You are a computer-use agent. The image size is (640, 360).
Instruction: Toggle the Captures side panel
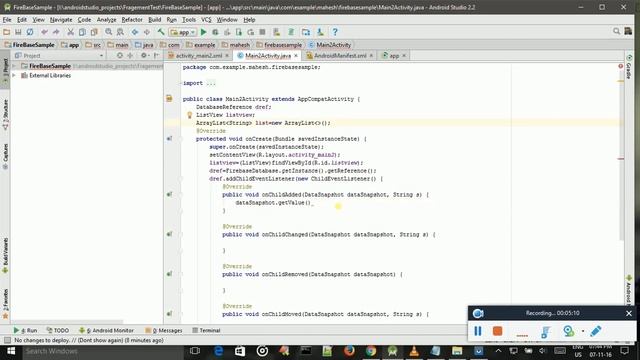click(5, 157)
